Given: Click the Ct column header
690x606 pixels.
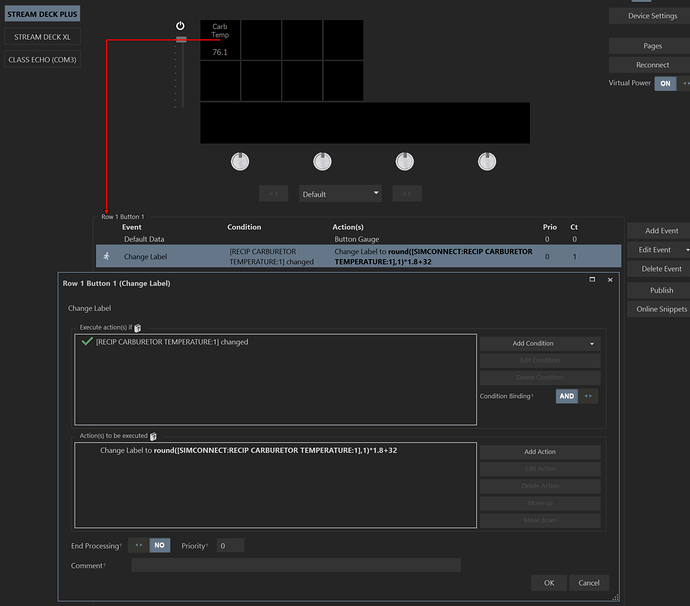Looking at the screenshot, I should pos(574,227).
